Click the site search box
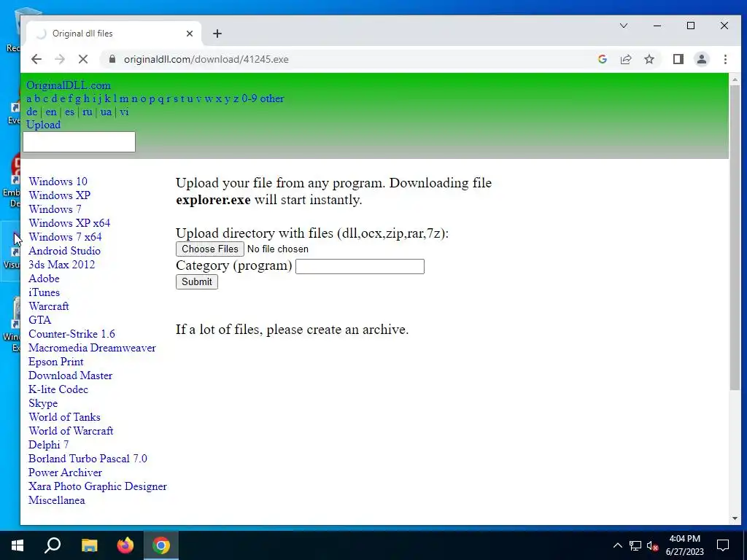 click(79, 142)
